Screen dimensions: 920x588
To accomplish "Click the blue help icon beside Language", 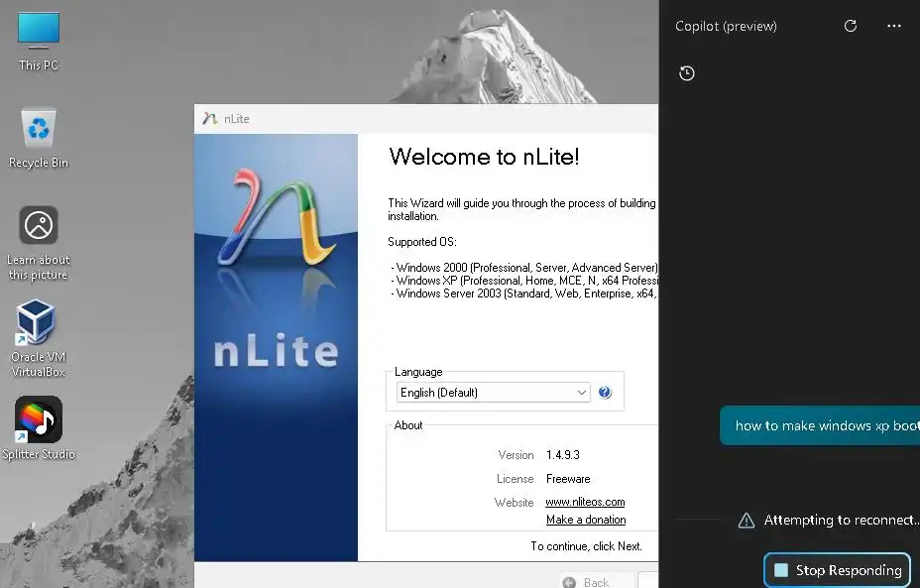I will coord(605,392).
